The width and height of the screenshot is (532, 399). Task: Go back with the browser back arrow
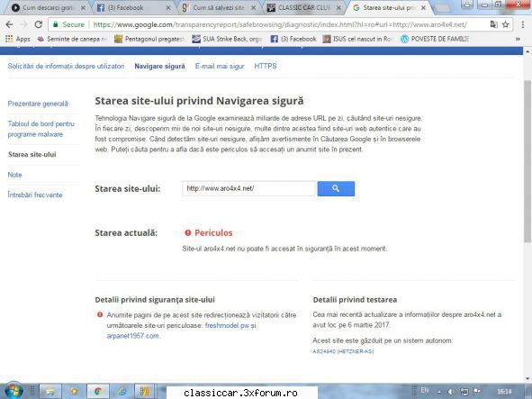pyautogui.click(x=9, y=24)
